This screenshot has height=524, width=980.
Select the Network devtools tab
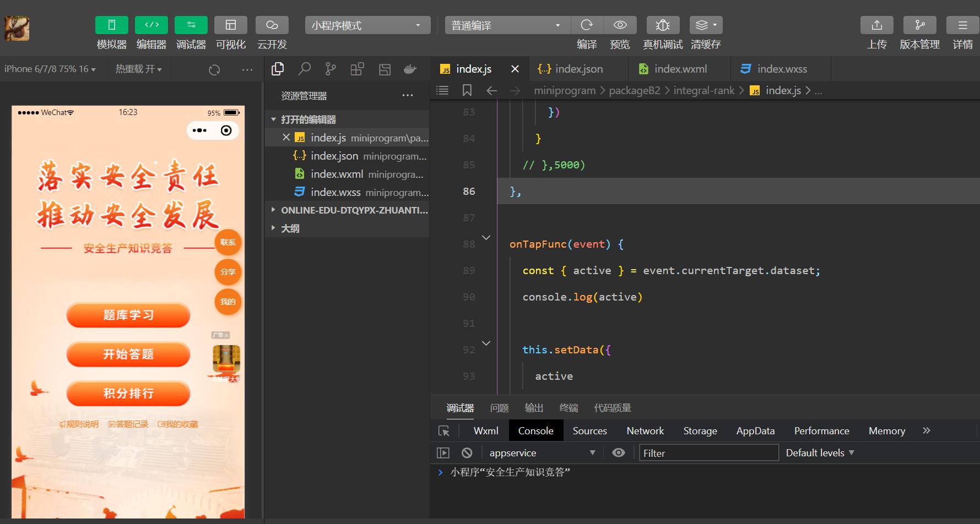point(645,431)
